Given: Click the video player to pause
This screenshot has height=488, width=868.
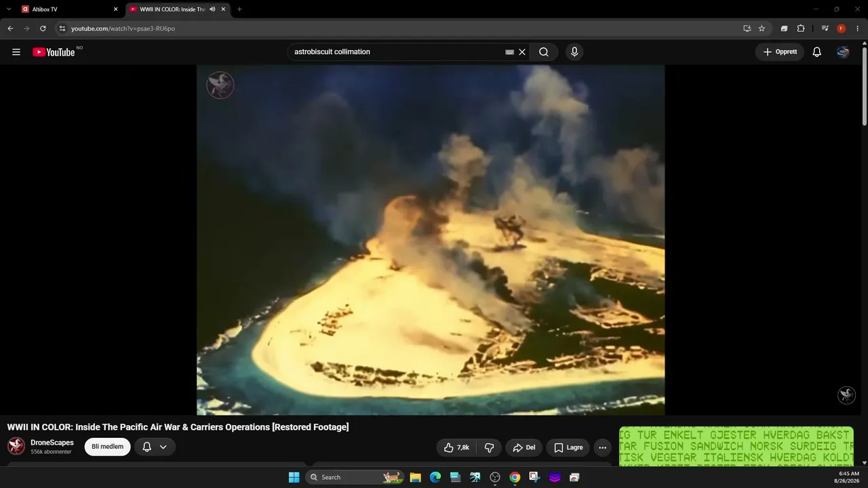Looking at the screenshot, I should point(431,240).
